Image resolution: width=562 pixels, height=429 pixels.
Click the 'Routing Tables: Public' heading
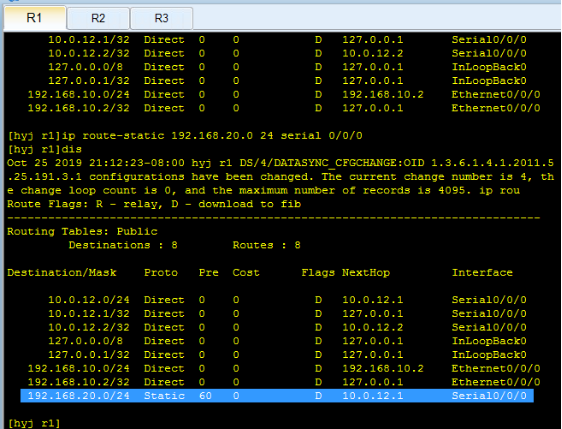point(82,232)
